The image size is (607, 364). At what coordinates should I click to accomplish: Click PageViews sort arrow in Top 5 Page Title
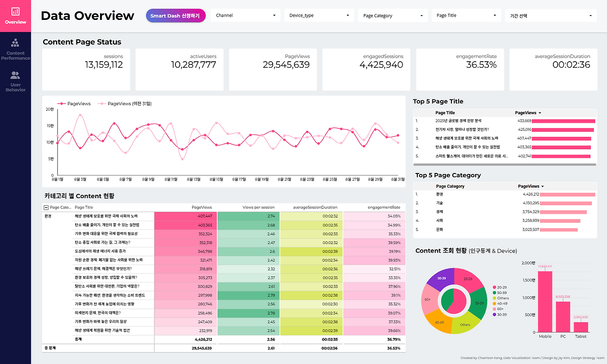tap(540, 113)
